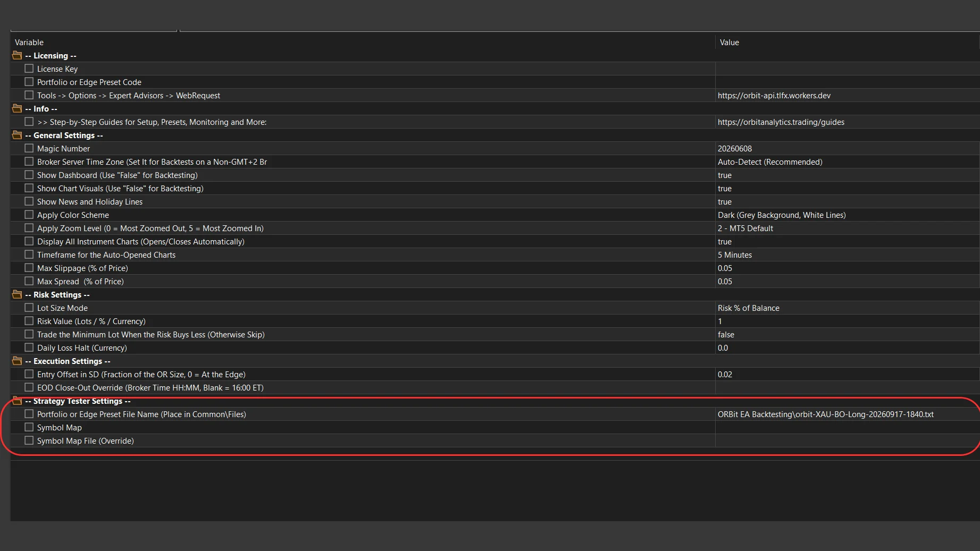Select 'Trade the Minimum Lot When the Risk Buys Less' label

click(x=150, y=334)
